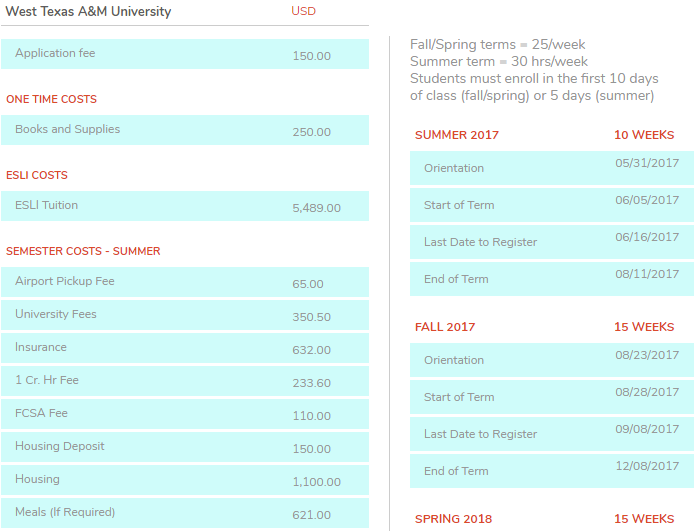
Task: Select the ESLI Tuition amount 5,489.00
Action: [316, 208]
